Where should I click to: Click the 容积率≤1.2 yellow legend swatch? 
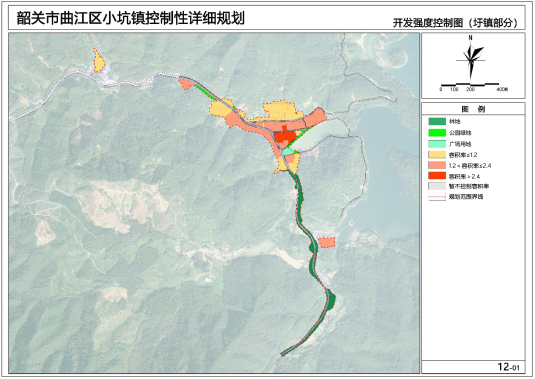pyautogui.click(x=437, y=155)
